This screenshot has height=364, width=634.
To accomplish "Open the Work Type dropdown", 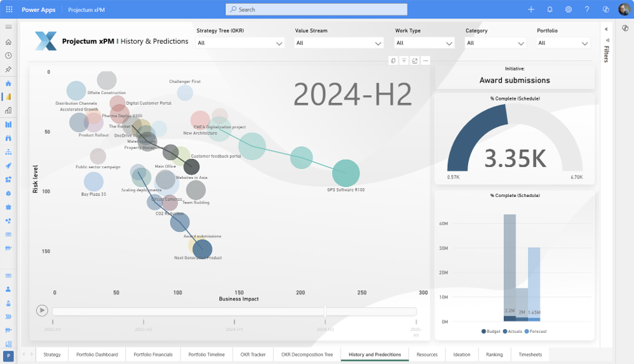I will (x=424, y=43).
